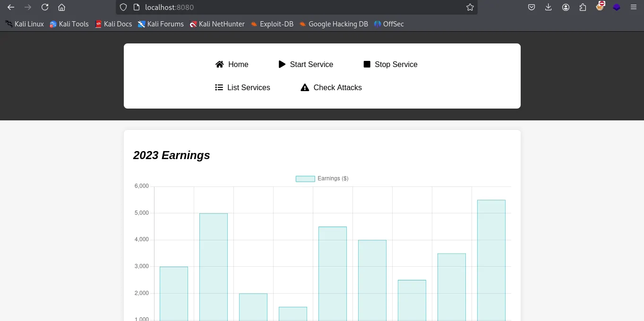The width and height of the screenshot is (644, 321).
Task: Click the 4,000 y-axis label
Action: coord(141,240)
